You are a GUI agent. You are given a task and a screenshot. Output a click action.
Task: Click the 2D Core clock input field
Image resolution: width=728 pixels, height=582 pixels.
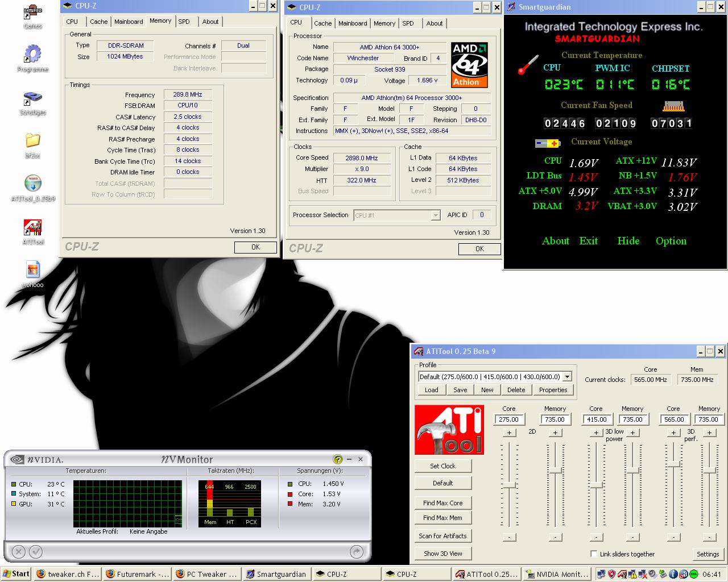click(508, 419)
